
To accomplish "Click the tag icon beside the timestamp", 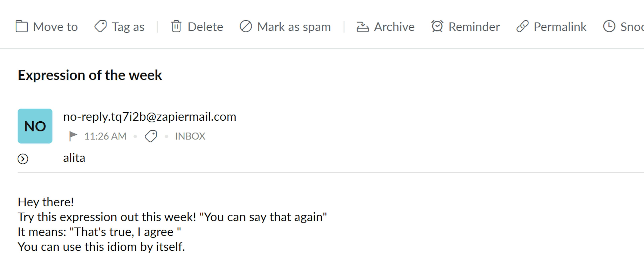I will point(151,136).
